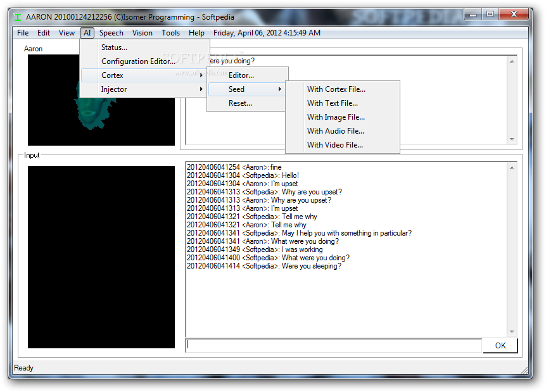Viewport: 546px width, 392px height.
Task: Open the File menu
Action: pos(23,33)
